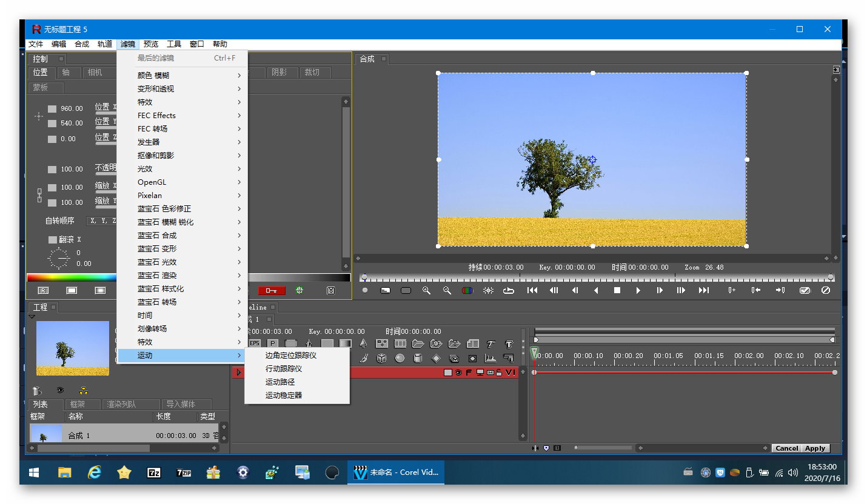Viewport: 867px width, 504px height.
Task: Choose 边角定位跟踪仪 from the motion submenu
Action: tap(297, 356)
